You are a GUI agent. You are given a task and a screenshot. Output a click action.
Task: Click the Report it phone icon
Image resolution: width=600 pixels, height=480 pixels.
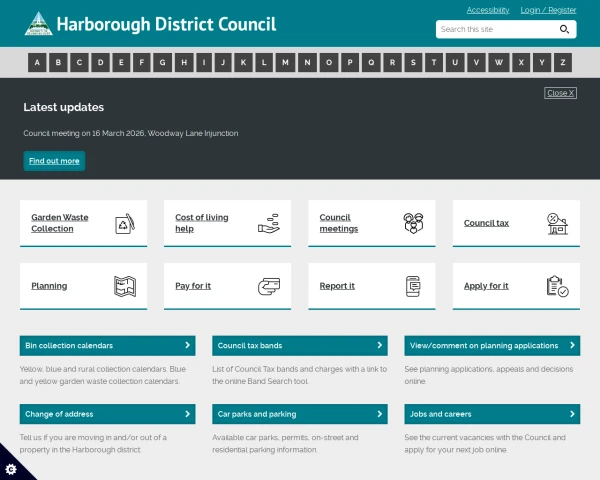(x=413, y=286)
